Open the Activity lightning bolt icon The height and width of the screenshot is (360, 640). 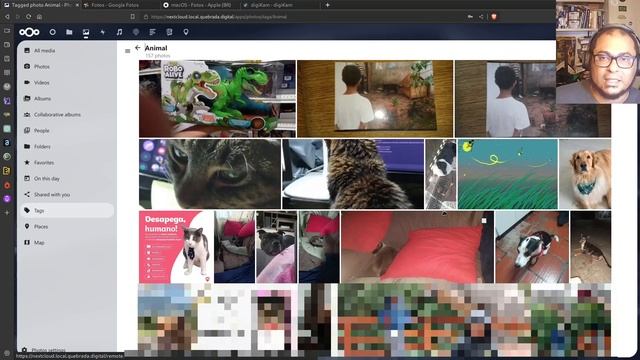click(x=102, y=32)
